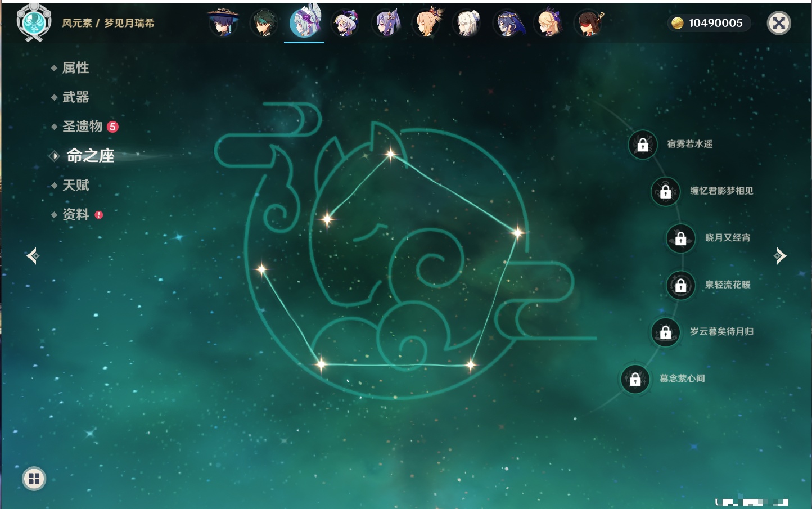This screenshot has width=812, height=509.
Task: Click the gold Mora coin icon
Action: [x=678, y=23]
